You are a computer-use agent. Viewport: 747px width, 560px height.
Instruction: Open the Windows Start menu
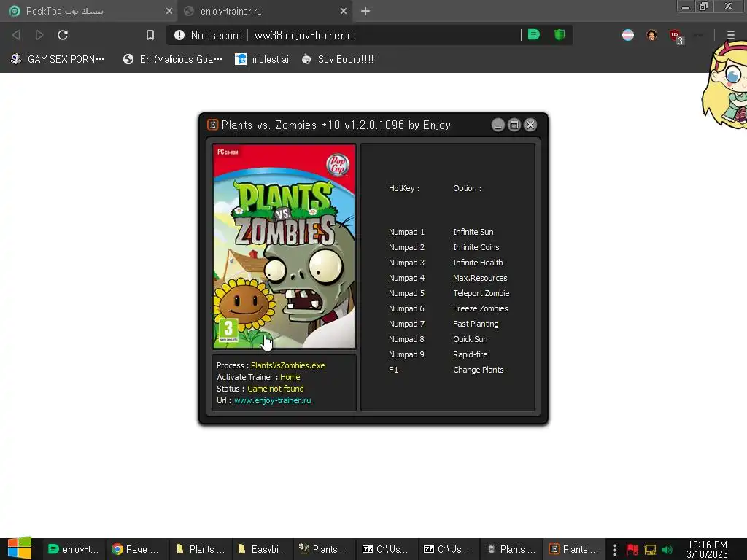20,548
